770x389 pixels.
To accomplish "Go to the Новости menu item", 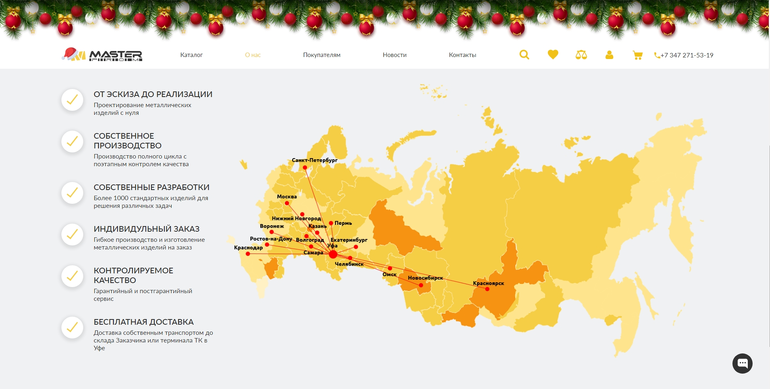I will click(x=395, y=55).
